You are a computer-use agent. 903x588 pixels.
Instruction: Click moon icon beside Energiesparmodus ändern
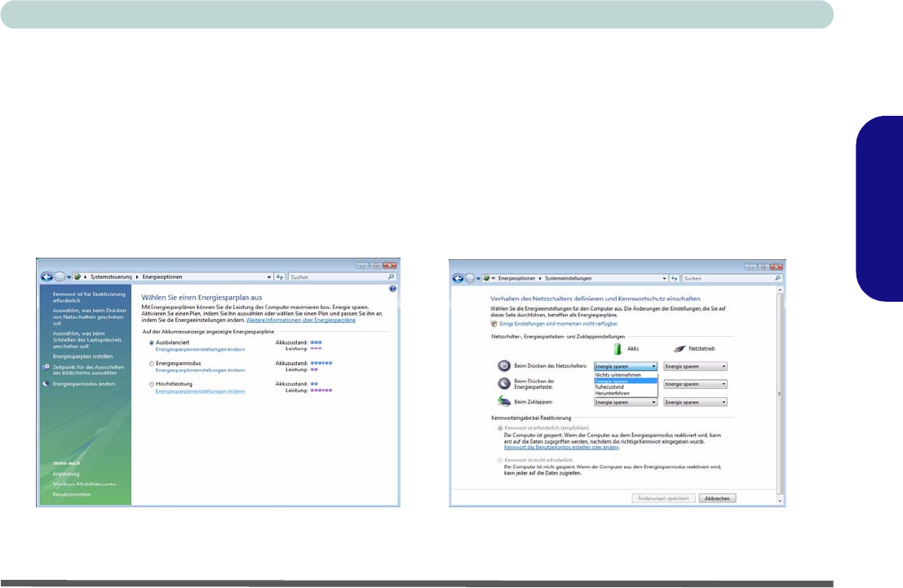pyautogui.click(x=46, y=383)
